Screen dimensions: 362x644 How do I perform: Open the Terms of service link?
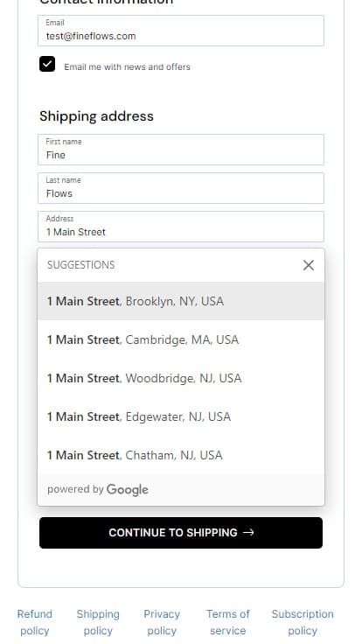(x=228, y=622)
